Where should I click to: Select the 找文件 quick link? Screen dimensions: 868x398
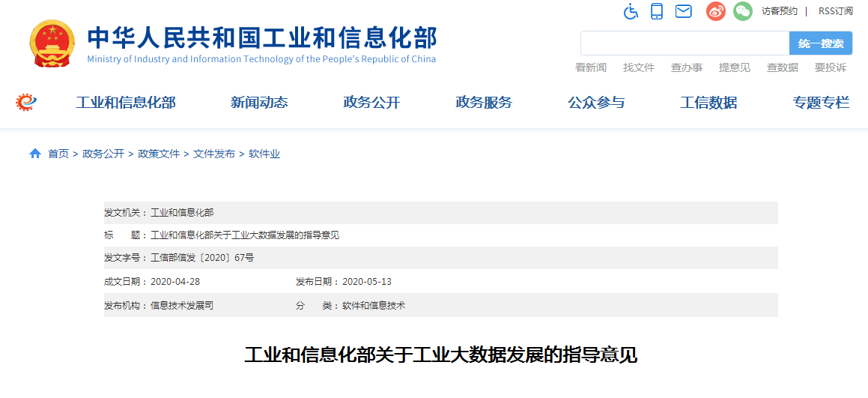coord(639,67)
